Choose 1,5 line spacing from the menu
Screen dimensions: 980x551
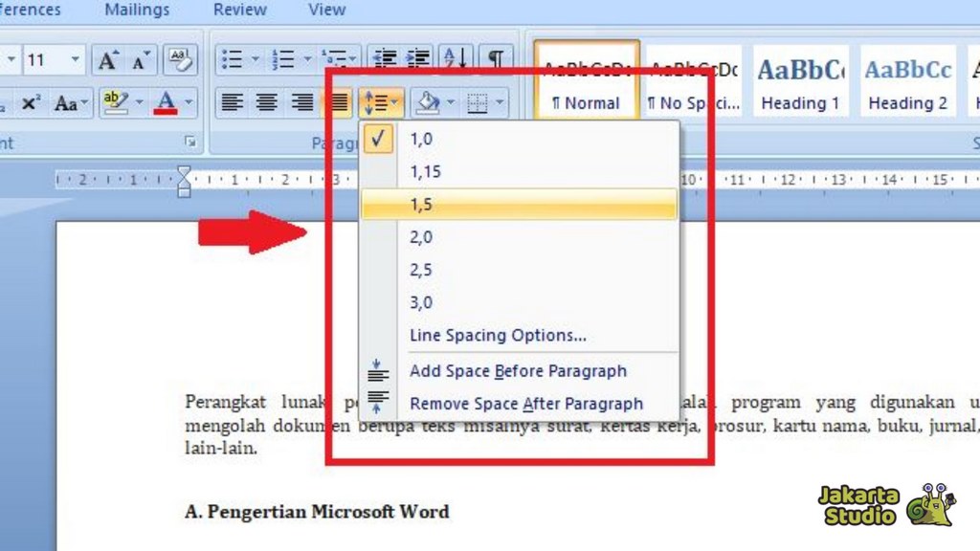421,204
